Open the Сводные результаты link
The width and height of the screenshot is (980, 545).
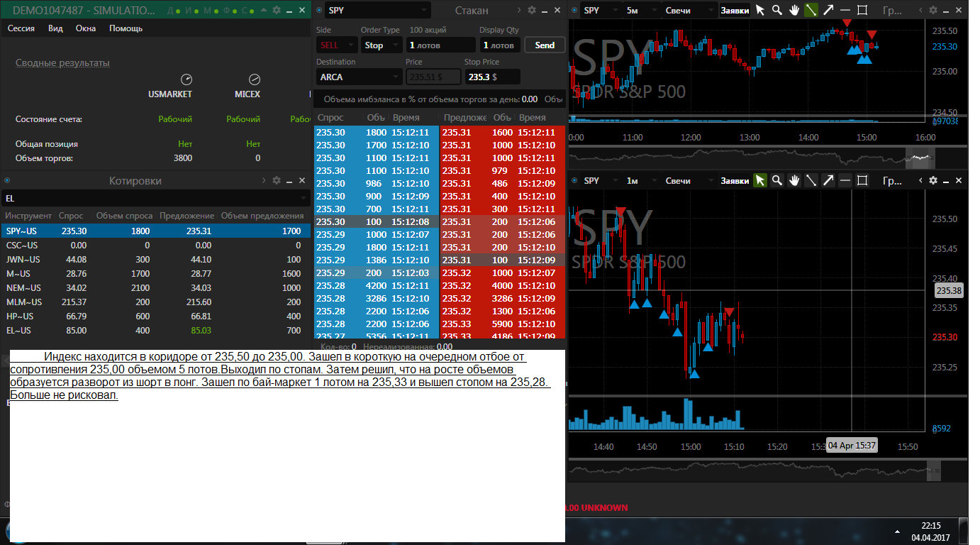pos(62,62)
